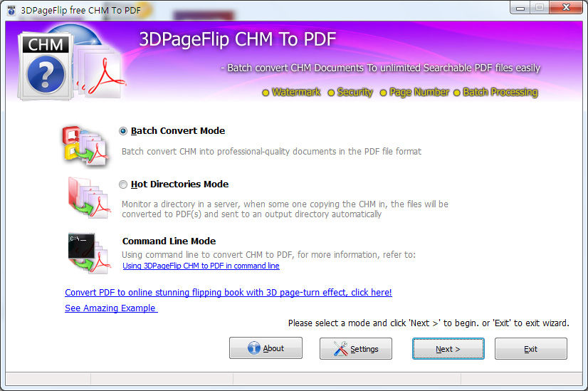Click the 'Batch Processing' feature text in banner
588x391 pixels.
(500, 93)
